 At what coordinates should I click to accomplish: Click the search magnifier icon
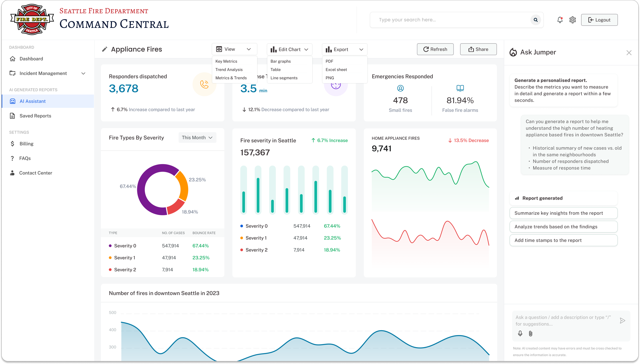click(536, 20)
